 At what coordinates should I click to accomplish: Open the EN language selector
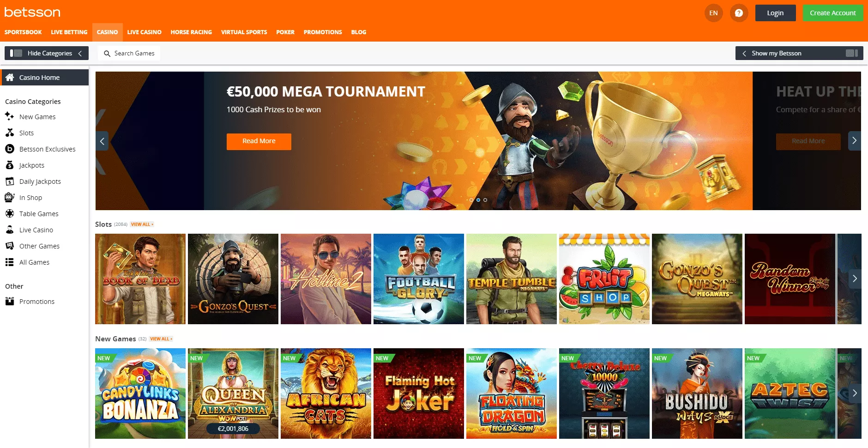pos(713,13)
